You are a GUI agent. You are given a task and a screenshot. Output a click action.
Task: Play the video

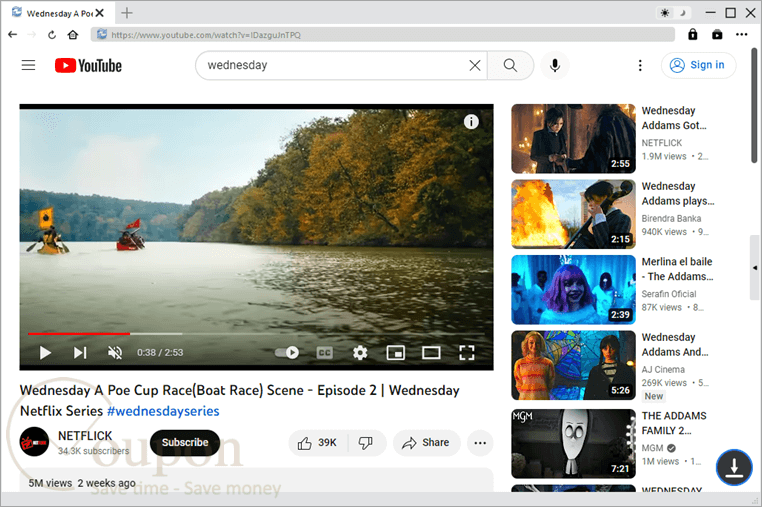(45, 352)
